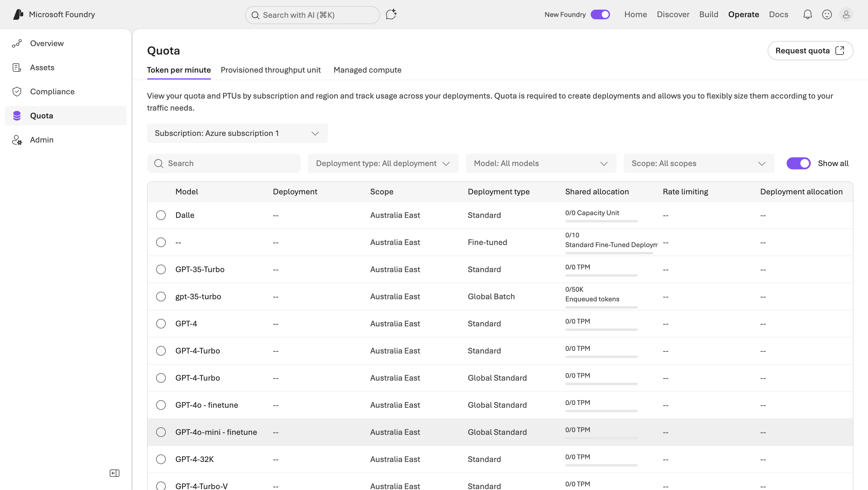868x490 pixels.
Task: Open the Assets sidebar page
Action: coord(66,68)
